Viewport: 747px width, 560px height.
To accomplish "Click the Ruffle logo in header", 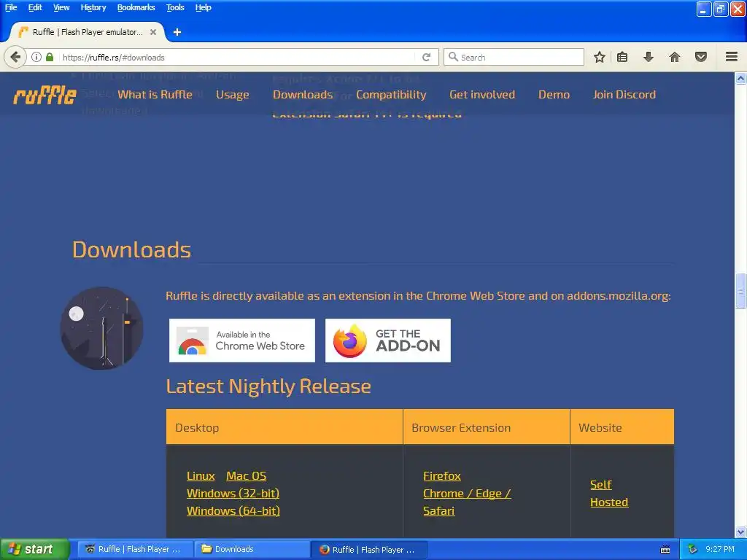I will coord(44,95).
